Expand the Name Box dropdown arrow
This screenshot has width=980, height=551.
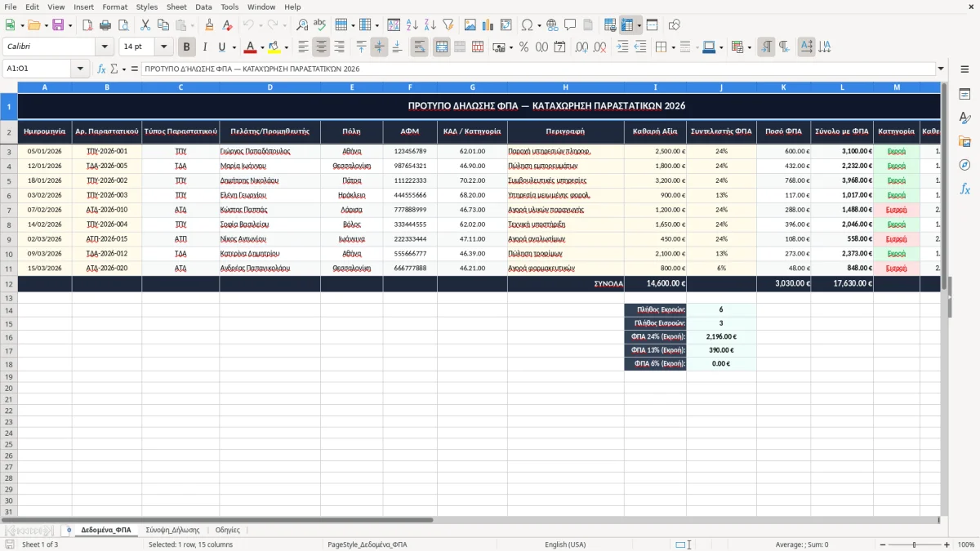point(80,69)
